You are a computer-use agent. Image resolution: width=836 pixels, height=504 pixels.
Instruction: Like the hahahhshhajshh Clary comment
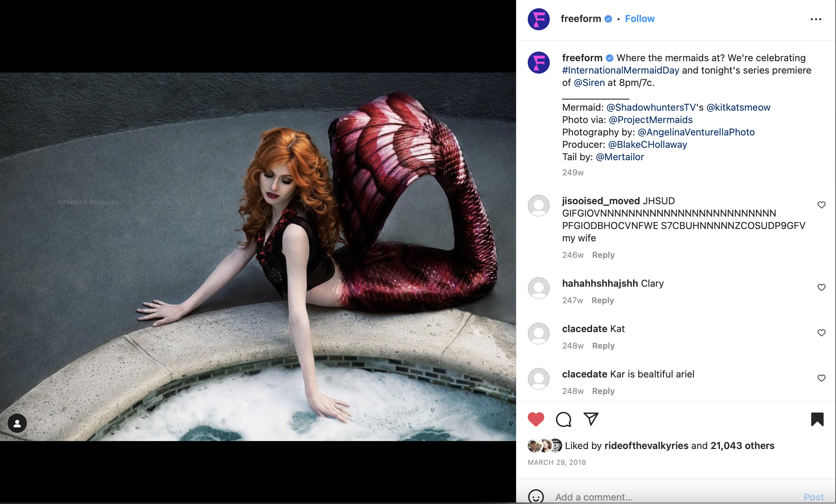pyautogui.click(x=821, y=287)
